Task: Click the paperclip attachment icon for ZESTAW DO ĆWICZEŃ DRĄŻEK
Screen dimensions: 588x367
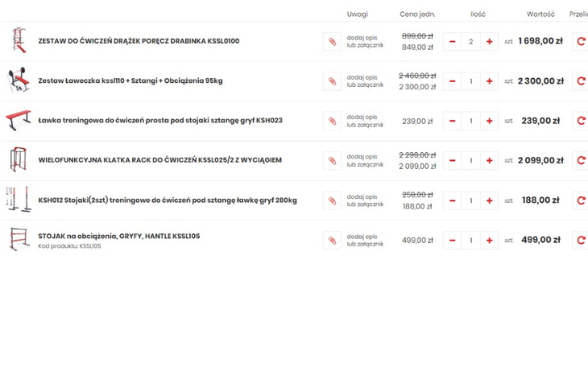Action: pos(332,41)
